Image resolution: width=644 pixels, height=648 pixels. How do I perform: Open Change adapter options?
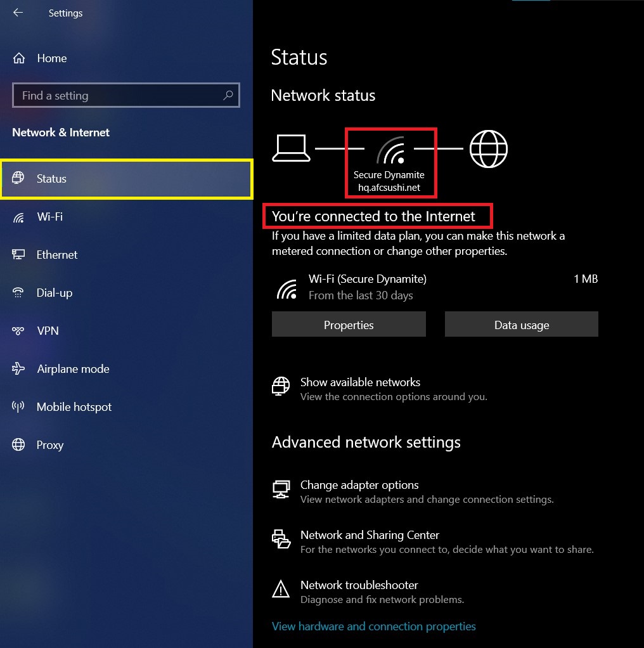click(x=359, y=485)
